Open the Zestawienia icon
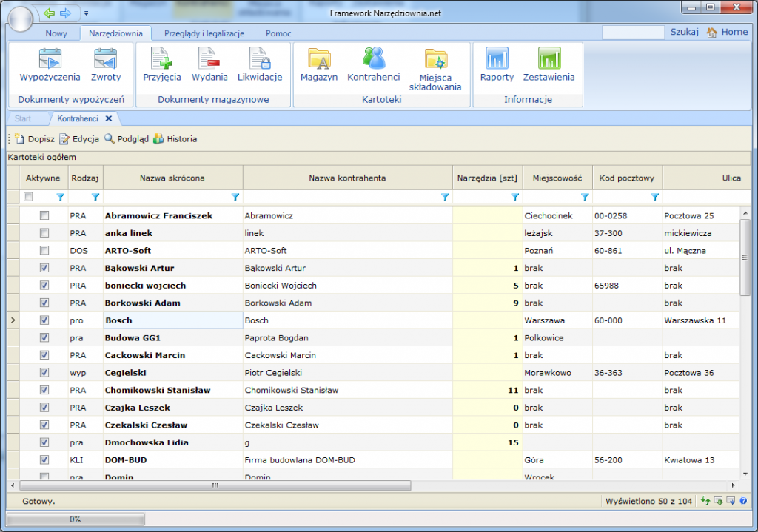 tap(549, 59)
